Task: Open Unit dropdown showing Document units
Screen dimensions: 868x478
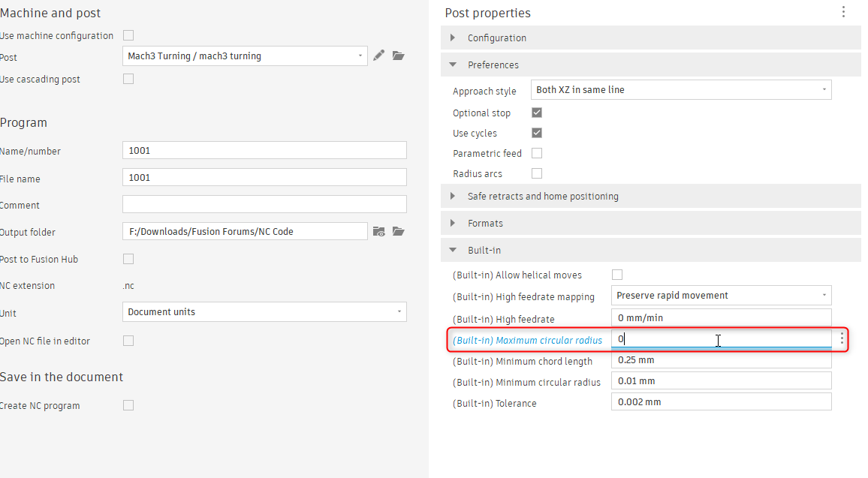Action: 264,312
